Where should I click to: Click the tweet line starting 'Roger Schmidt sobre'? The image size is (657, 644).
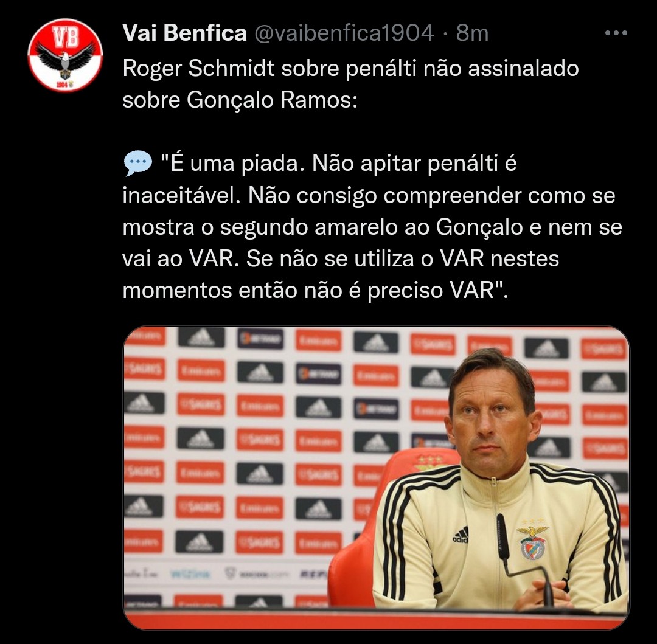(x=351, y=68)
